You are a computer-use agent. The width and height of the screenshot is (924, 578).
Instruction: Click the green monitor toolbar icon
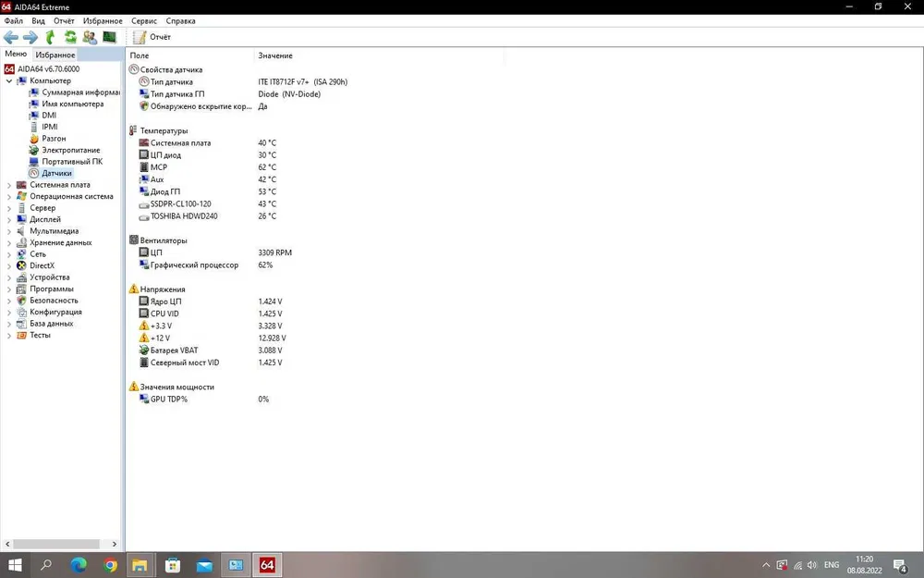tap(109, 37)
